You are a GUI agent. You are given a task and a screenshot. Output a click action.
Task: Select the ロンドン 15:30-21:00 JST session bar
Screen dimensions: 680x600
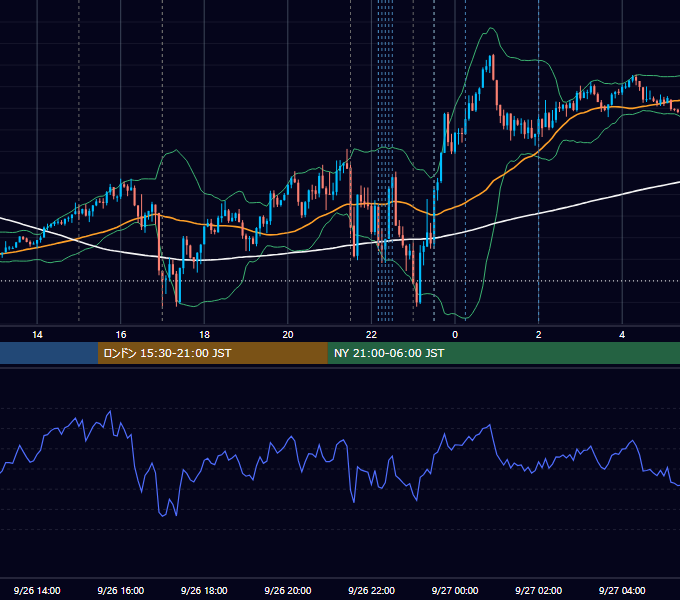tap(212, 353)
